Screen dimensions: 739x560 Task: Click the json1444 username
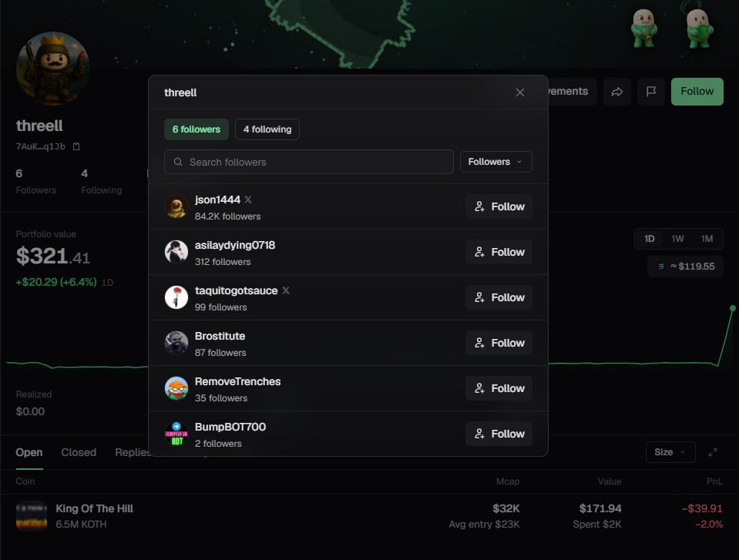click(x=217, y=200)
